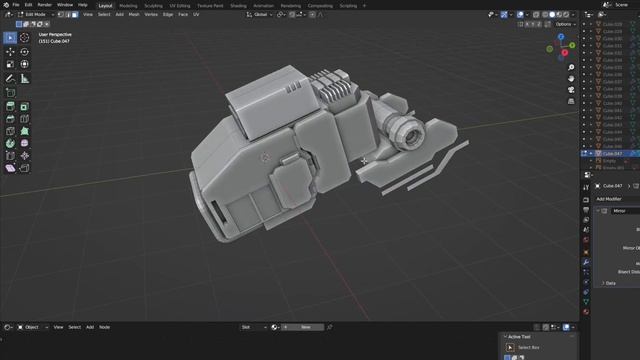Select the Poly Build tool
Screen dimensions: 640x360
coord(24,131)
